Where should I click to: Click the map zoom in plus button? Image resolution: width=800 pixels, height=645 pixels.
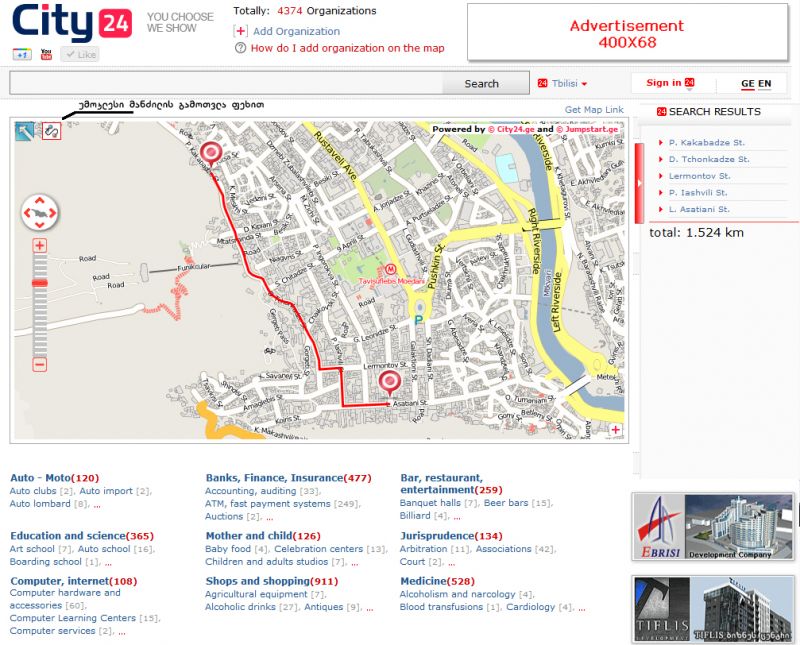click(40, 245)
